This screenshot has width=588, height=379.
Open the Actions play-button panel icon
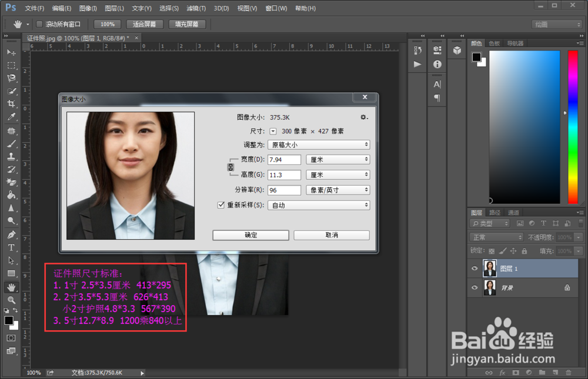point(417,64)
